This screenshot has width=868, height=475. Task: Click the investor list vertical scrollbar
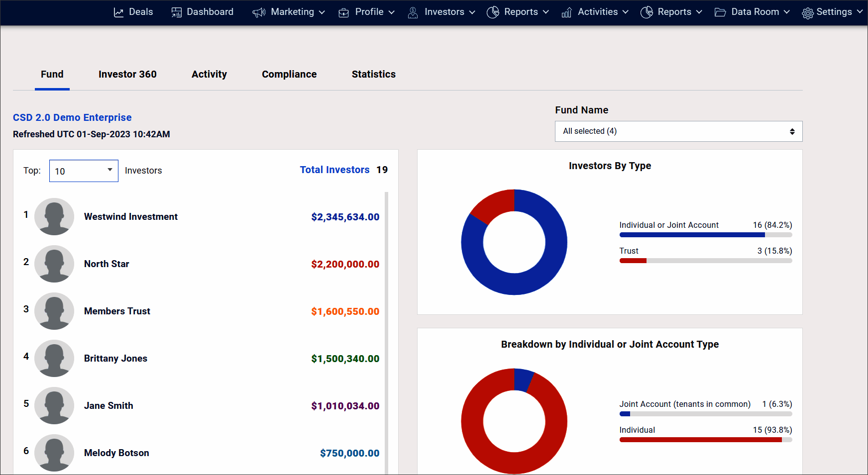[x=387, y=332]
